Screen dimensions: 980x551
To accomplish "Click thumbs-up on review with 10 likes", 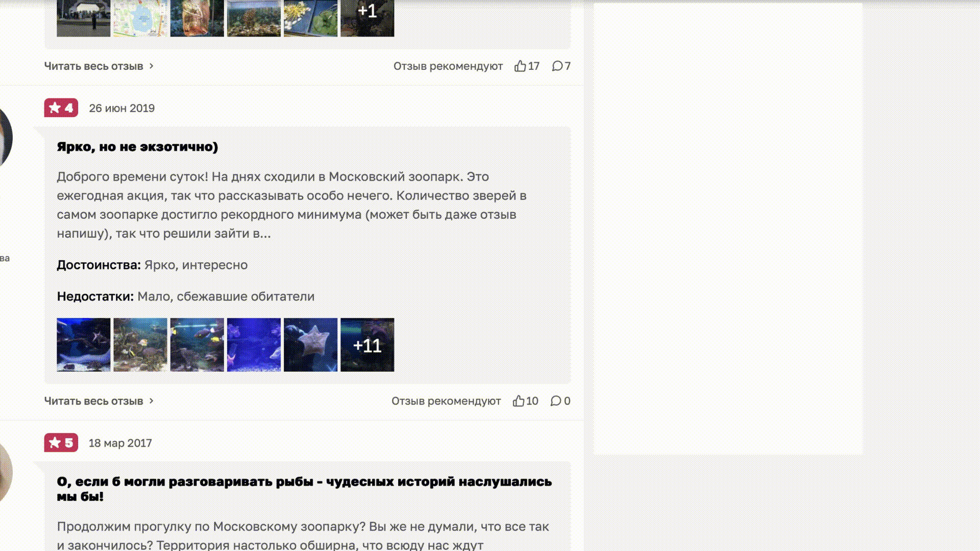I will 519,401.
